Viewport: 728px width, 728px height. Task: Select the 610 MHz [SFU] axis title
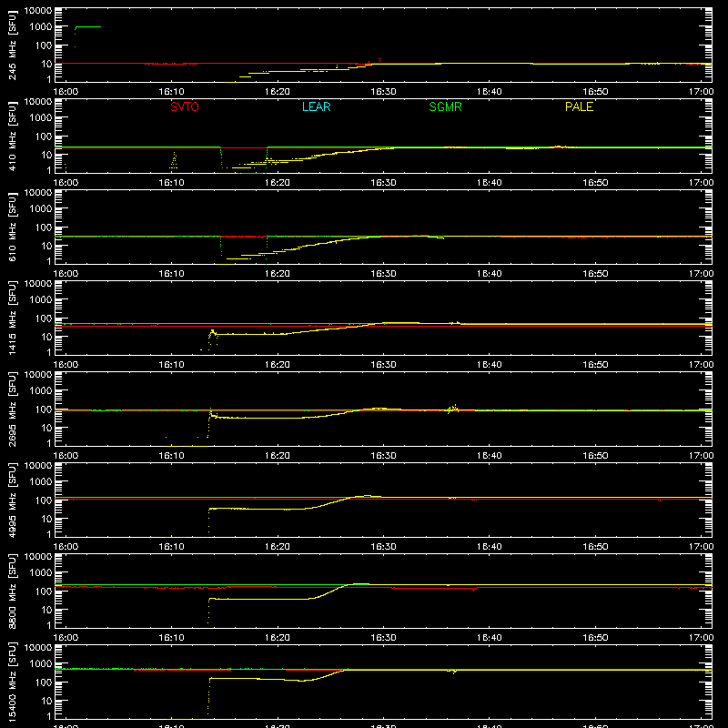pyautogui.click(x=13, y=227)
